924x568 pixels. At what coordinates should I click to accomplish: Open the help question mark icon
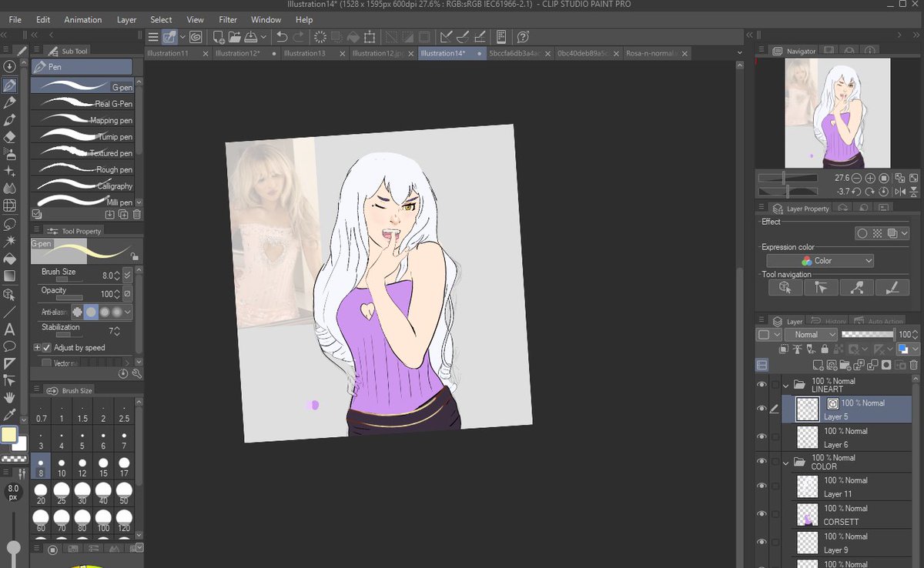tap(523, 36)
